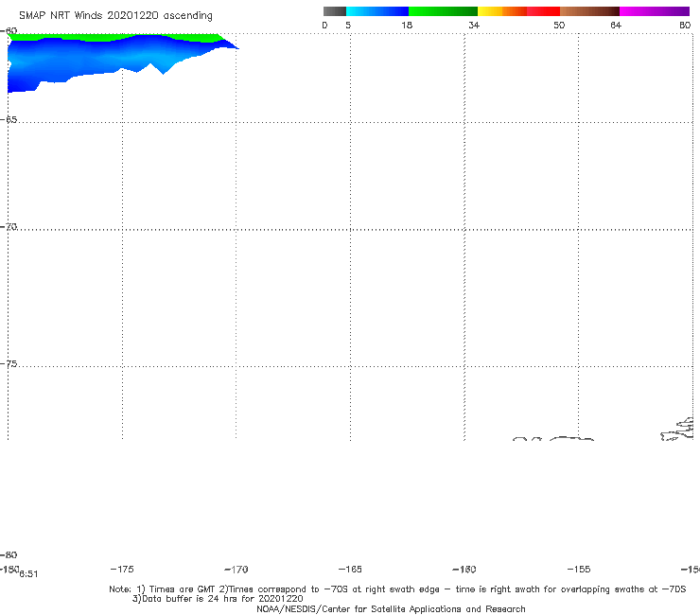
Task: Click the coastline outline at the right map edge
Action: 677,430
